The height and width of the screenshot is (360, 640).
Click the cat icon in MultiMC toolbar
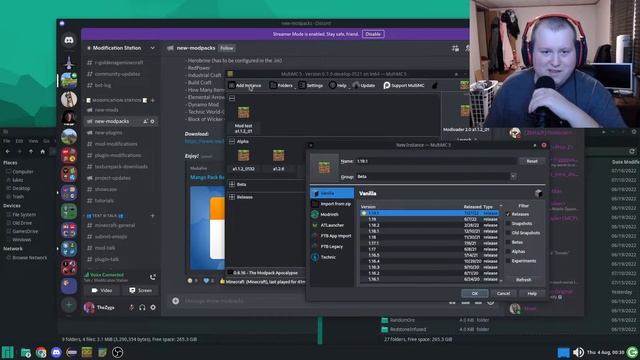435,85
